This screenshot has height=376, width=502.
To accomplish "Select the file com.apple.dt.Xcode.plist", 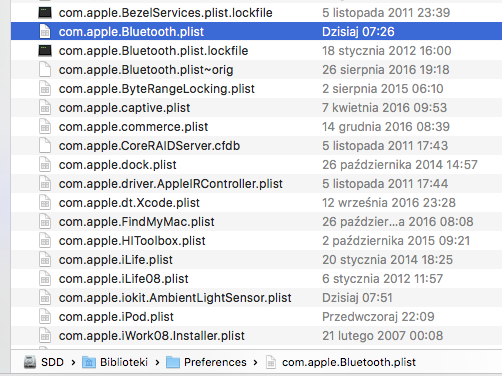I will 129,203.
